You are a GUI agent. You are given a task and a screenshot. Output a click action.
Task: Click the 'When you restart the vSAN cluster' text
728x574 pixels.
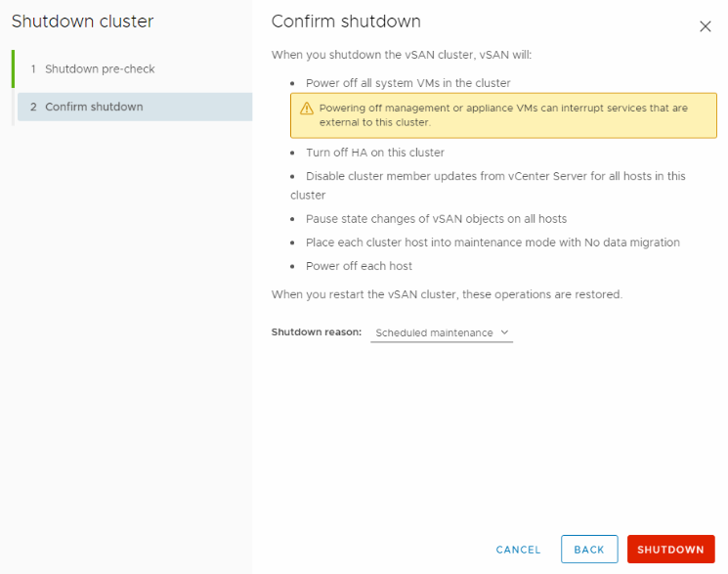(x=447, y=294)
